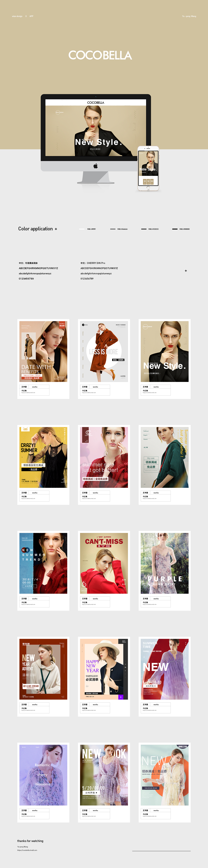Click the 领券满减 button on the Big sale poster
This screenshot has height=868, width=208.
click(151, 462)
